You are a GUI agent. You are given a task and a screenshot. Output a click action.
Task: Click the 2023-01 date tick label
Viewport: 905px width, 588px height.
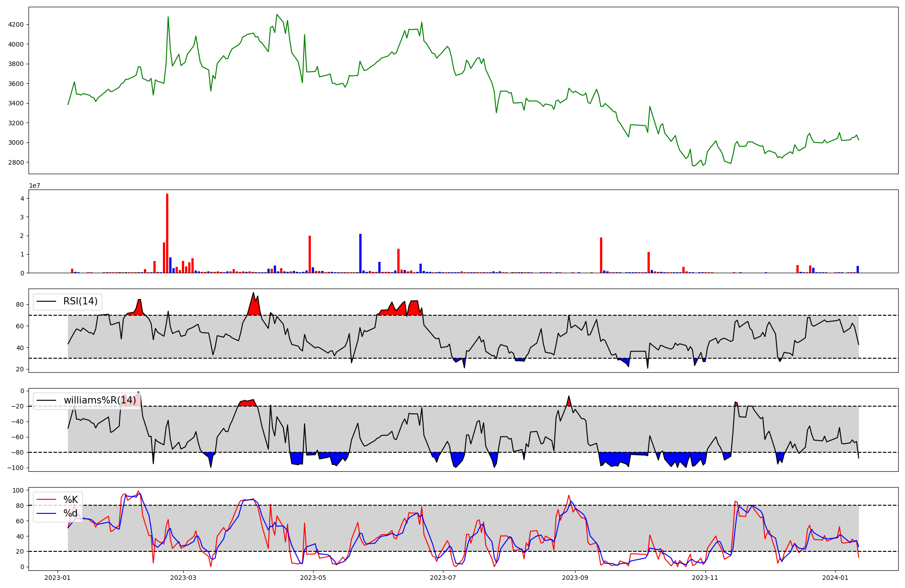click(57, 577)
